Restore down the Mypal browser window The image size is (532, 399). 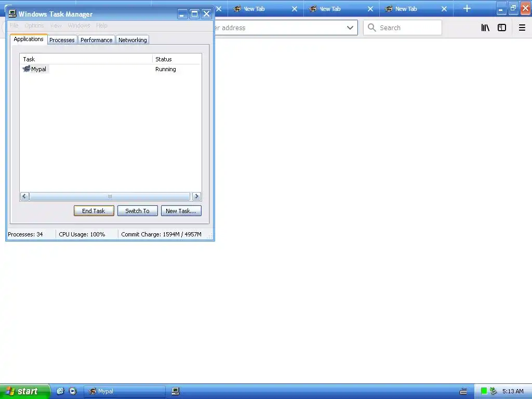(x=513, y=8)
